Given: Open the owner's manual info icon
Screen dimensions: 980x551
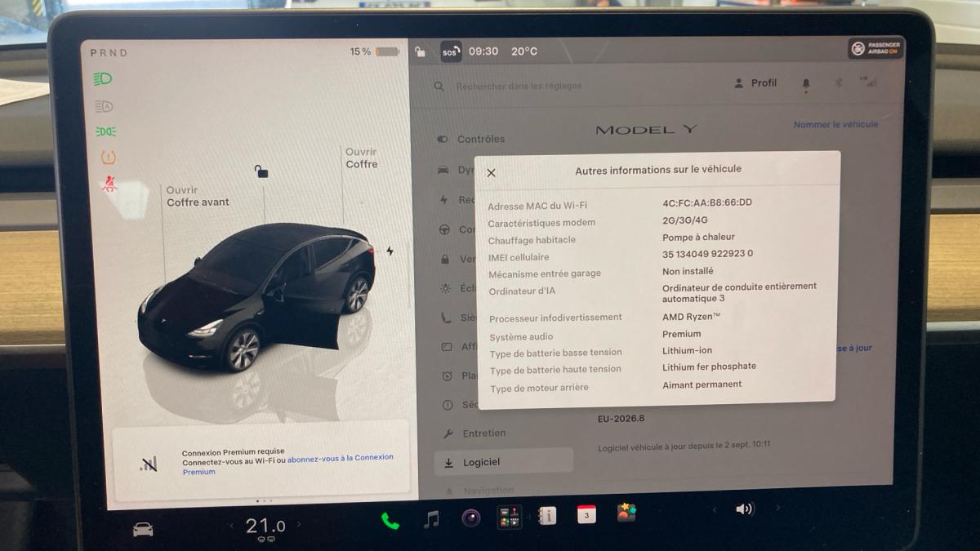Looking at the screenshot, I should (x=547, y=515).
